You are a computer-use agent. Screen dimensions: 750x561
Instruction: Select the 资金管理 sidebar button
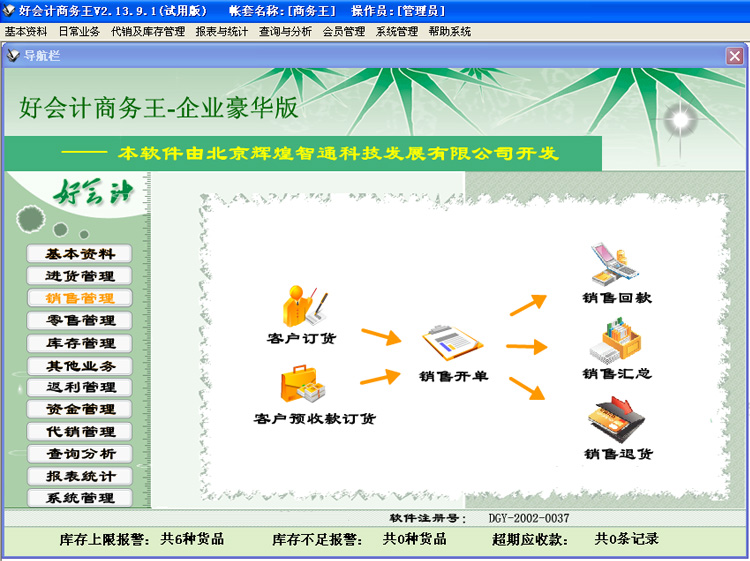[79, 409]
